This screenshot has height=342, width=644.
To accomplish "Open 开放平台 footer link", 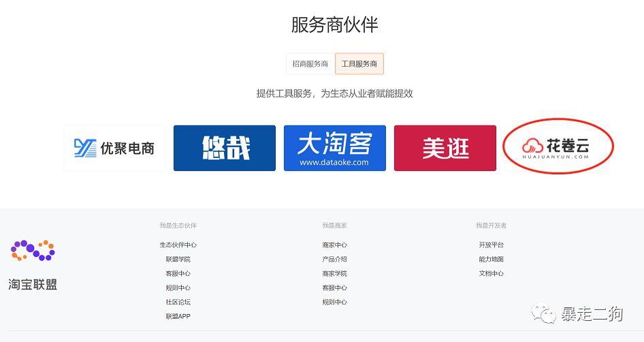I will tap(492, 245).
